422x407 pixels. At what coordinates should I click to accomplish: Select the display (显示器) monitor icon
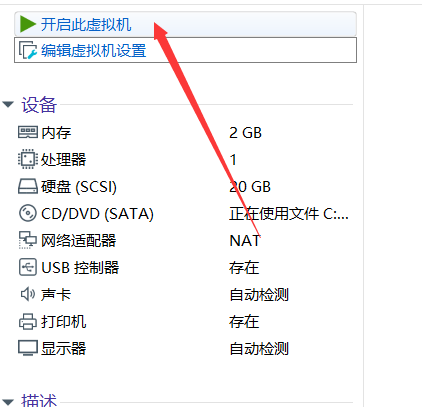[x=28, y=348]
